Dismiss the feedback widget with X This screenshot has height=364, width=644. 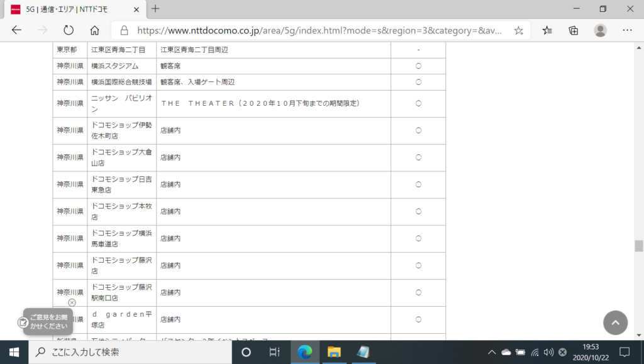[72, 303]
